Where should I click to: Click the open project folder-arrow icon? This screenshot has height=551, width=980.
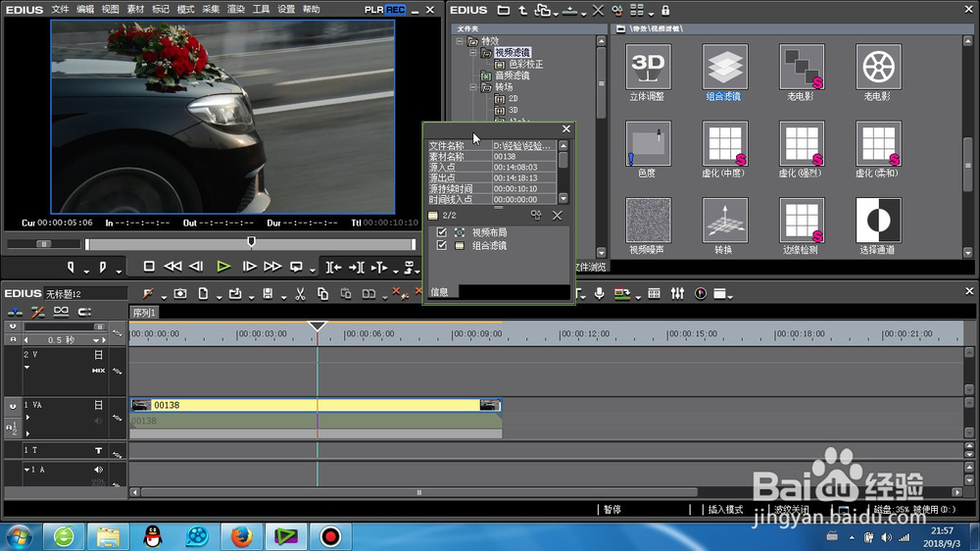click(x=235, y=293)
